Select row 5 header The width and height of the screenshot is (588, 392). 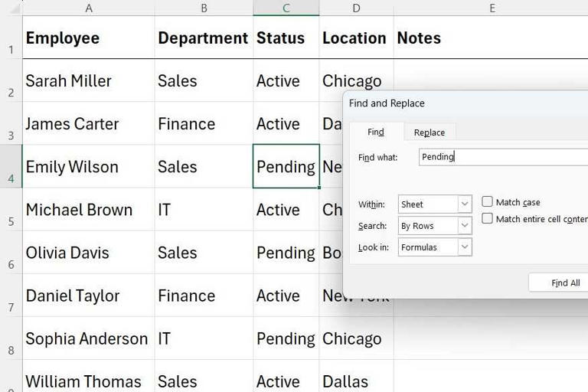point(11,209)
